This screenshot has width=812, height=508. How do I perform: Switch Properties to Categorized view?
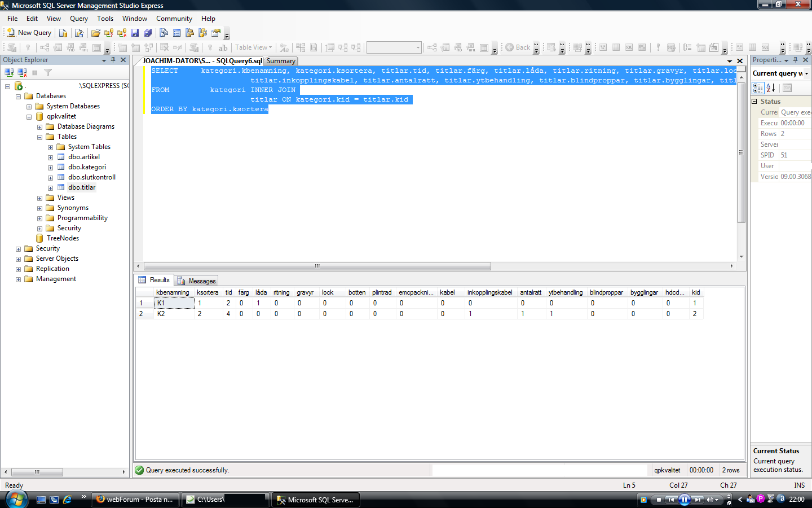coord(758,88)
